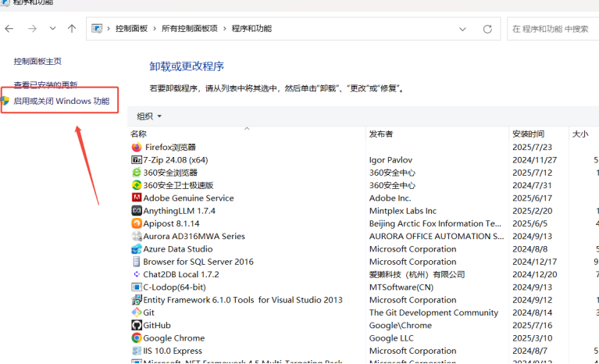Click the 360安全卫士极速版 icon
This screenshot has height=364, width=599.
(x=137, y=185)
